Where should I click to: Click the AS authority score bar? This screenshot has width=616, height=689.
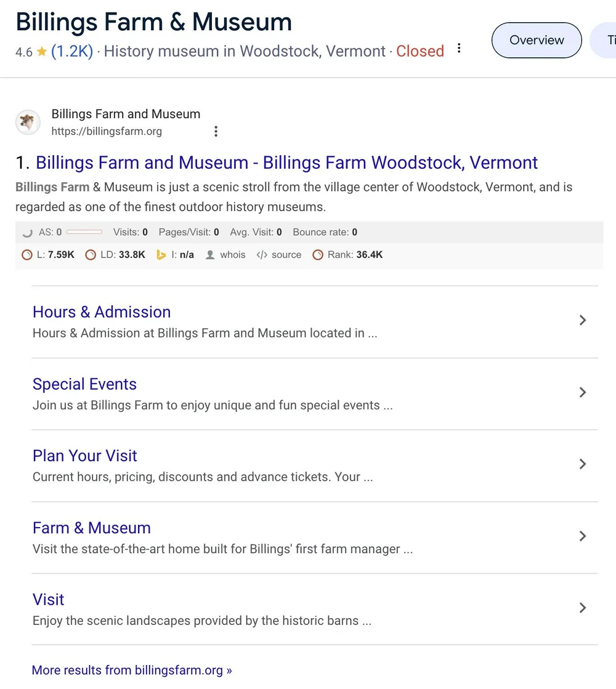coord(84,232)
